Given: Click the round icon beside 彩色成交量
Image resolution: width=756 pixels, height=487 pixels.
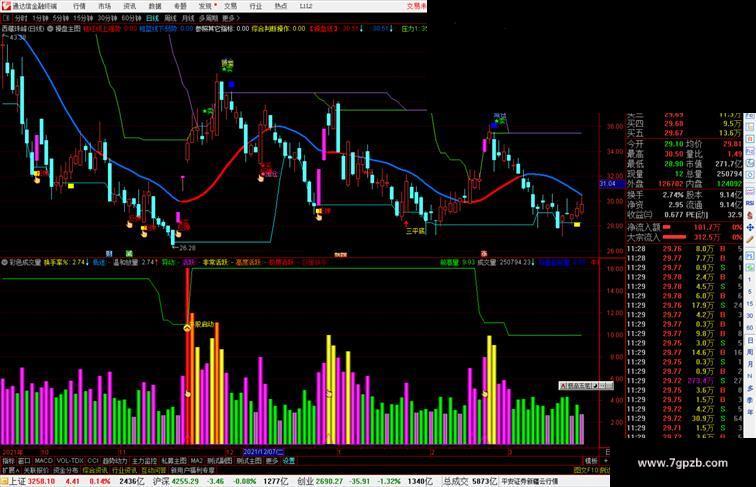Looking at the screenshot, I should point(4,263).
